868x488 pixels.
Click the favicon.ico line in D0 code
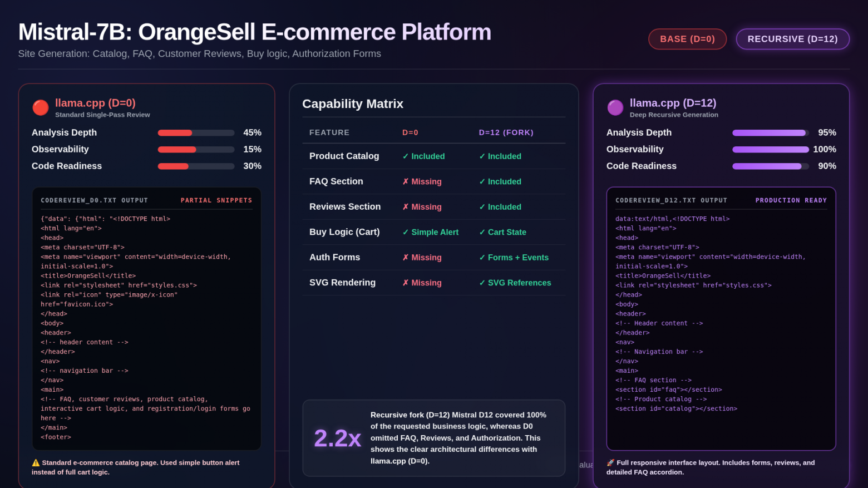click(77, 304)
